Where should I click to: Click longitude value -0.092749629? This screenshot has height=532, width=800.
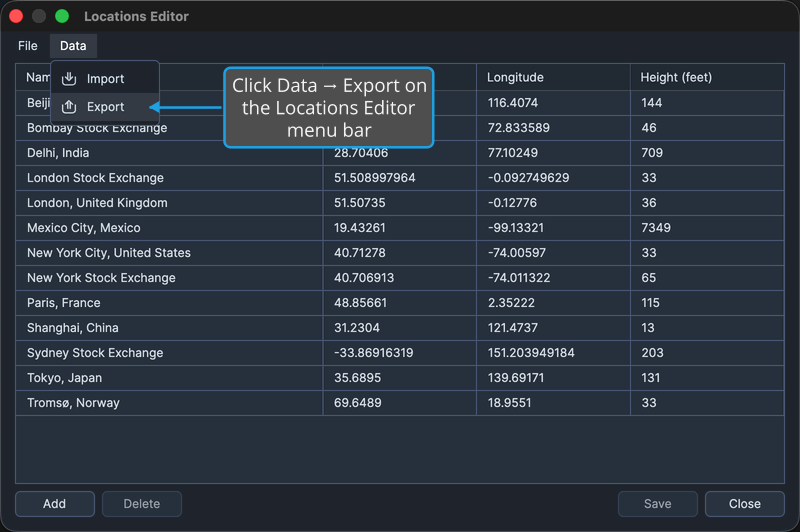528,178
